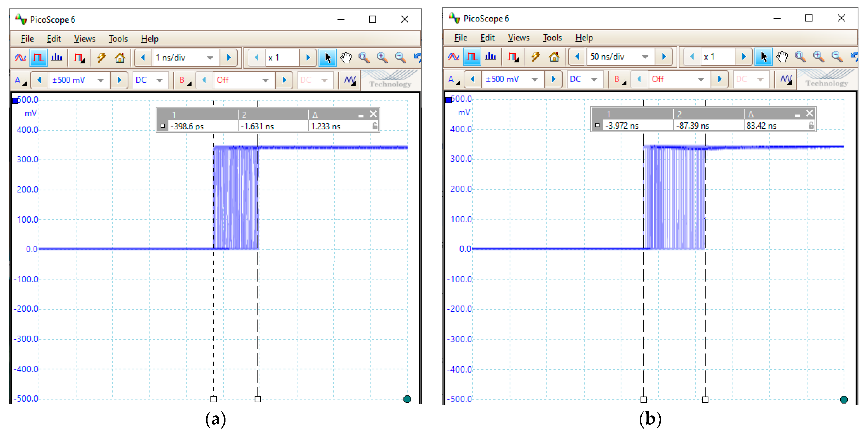Image resolution: width=868 pixels, height=433 pixels.
Task: Click zoom-in magnifier in right window
Action: pyautogui.click(x=819, y=57)
